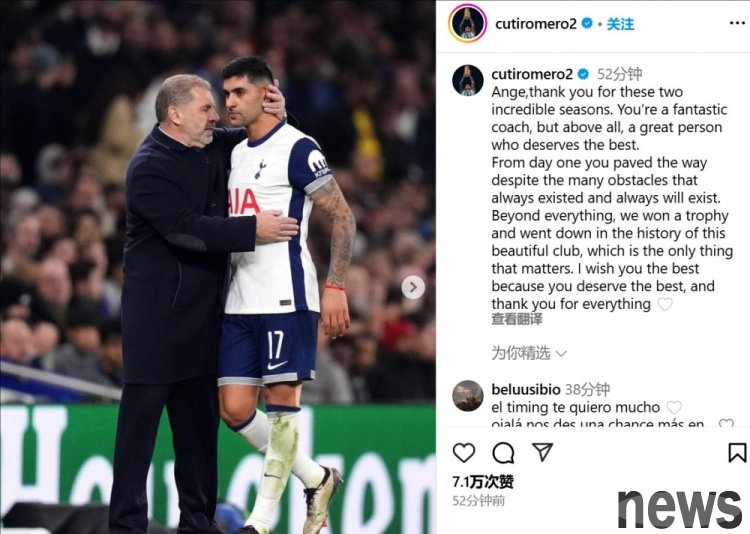Click the cutiromero2 avatar beside the caption
The image size is (750, 534).
pyautogui.click(x=468, y=80)
